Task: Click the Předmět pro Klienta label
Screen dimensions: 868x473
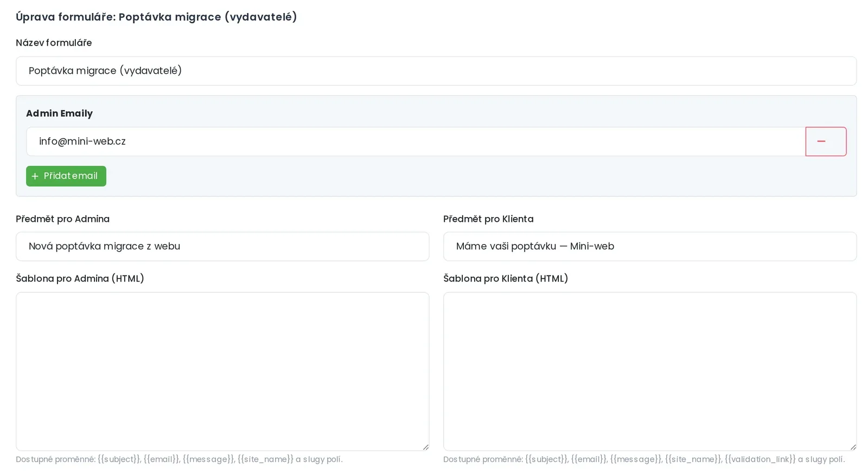Action: (488, 219)
